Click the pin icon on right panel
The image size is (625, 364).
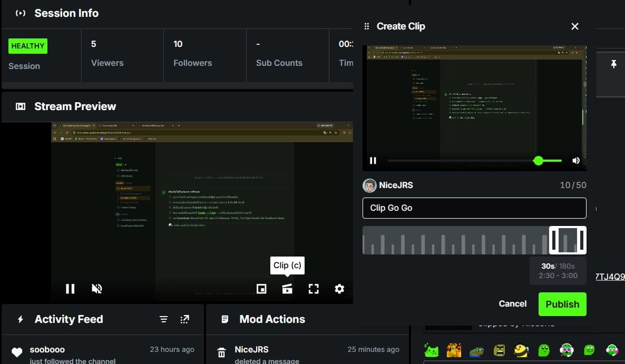[x=614, y=64]
